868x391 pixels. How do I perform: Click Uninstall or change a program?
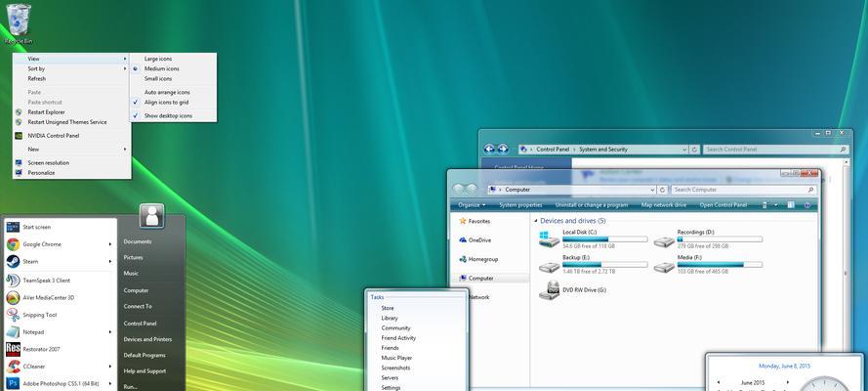[x=592, y=205]
